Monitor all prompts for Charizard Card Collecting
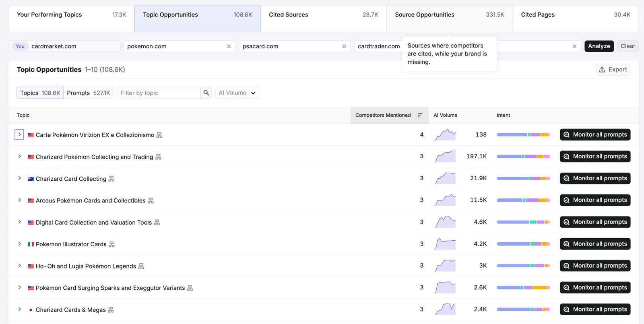 (595, 178)
